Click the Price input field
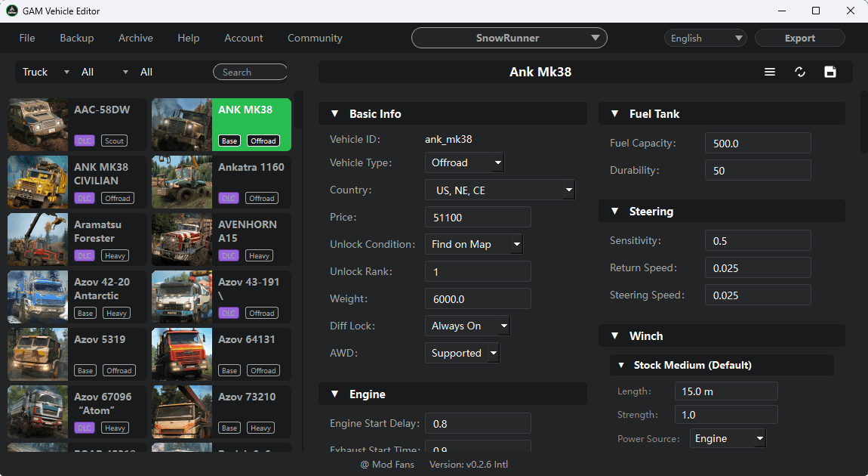The image size is (868, 476). click(478, 217)
